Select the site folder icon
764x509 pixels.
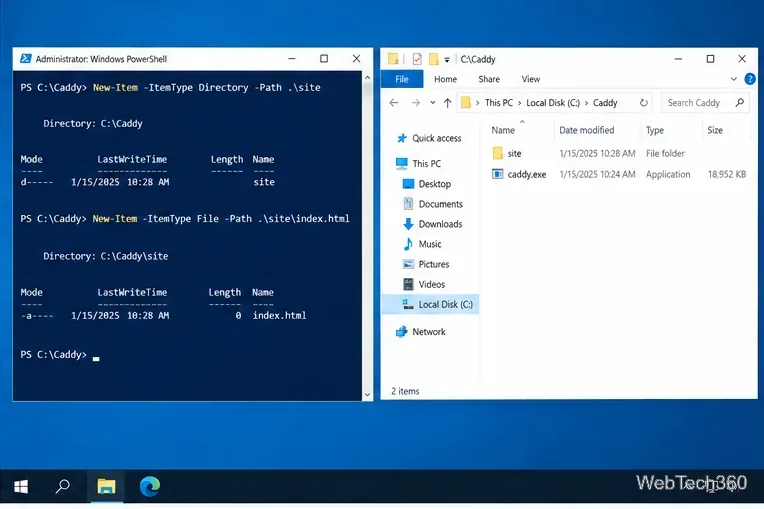[x=497, y=153]
